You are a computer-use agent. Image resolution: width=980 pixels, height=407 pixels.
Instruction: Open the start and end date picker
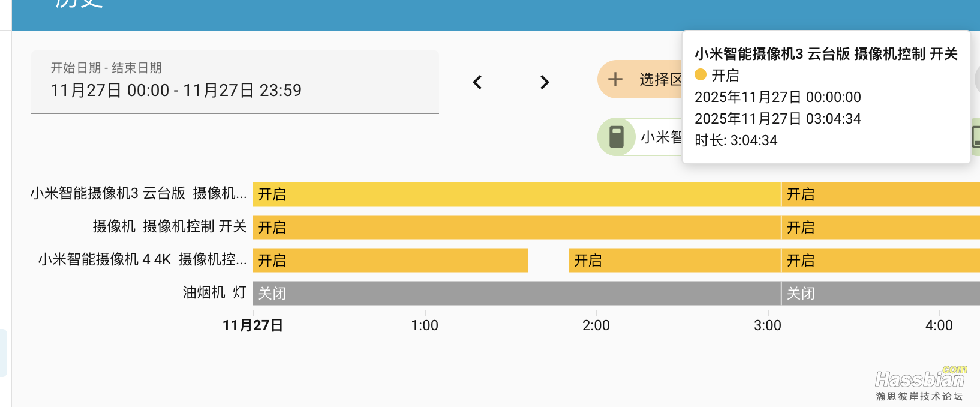pos(235,82)
